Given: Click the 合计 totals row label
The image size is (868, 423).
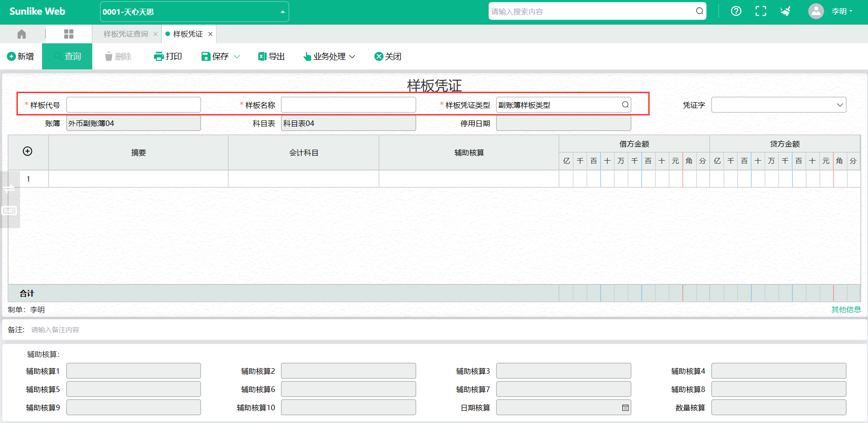Looking at the screenshot, I should [27, 293].
